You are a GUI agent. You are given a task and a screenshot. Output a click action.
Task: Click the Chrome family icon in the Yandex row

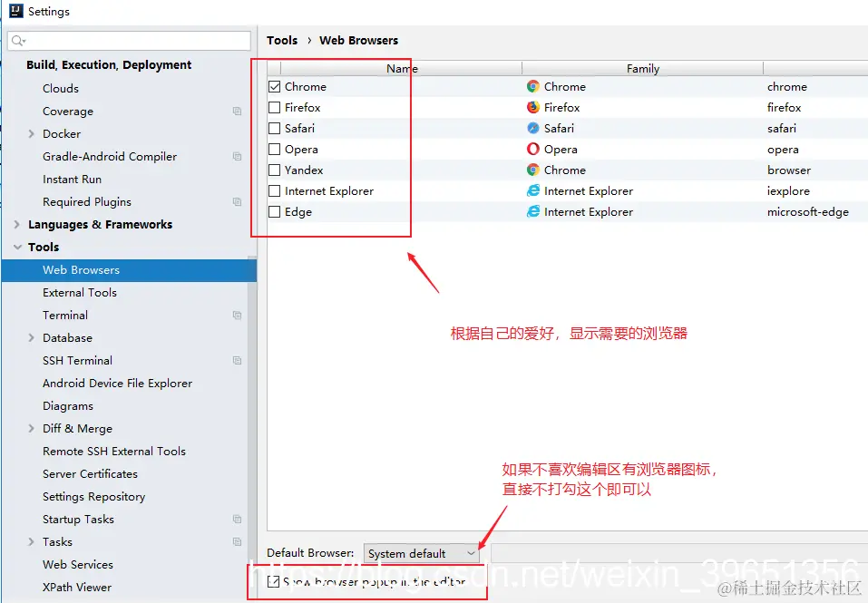(532, 170)
